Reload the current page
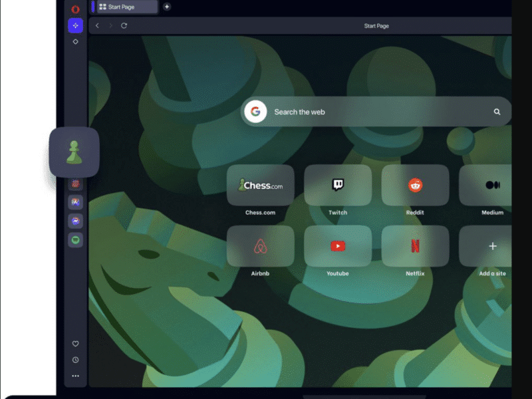532x399 pixels. (124, 26)
